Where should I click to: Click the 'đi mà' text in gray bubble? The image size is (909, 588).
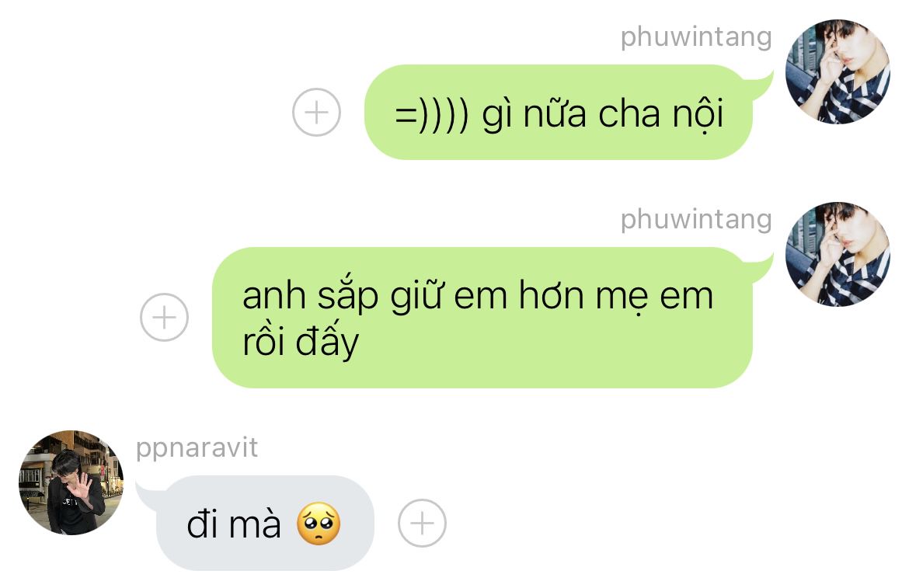coord(234,524)
